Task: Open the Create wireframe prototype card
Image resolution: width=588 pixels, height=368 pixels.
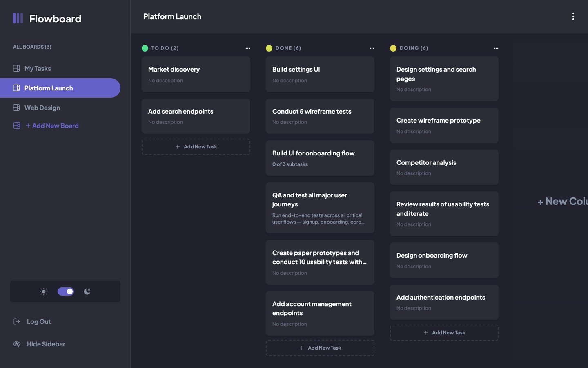Action: click(x=444, y=126)
